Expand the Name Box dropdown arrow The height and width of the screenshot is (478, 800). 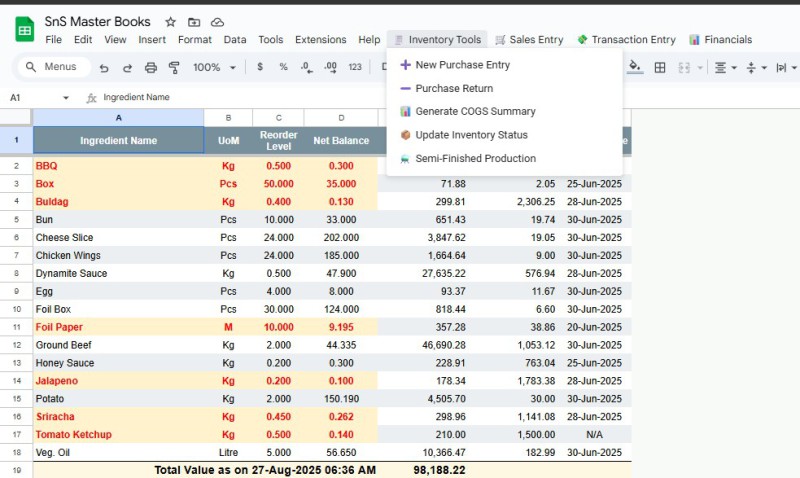click(66, 98)
